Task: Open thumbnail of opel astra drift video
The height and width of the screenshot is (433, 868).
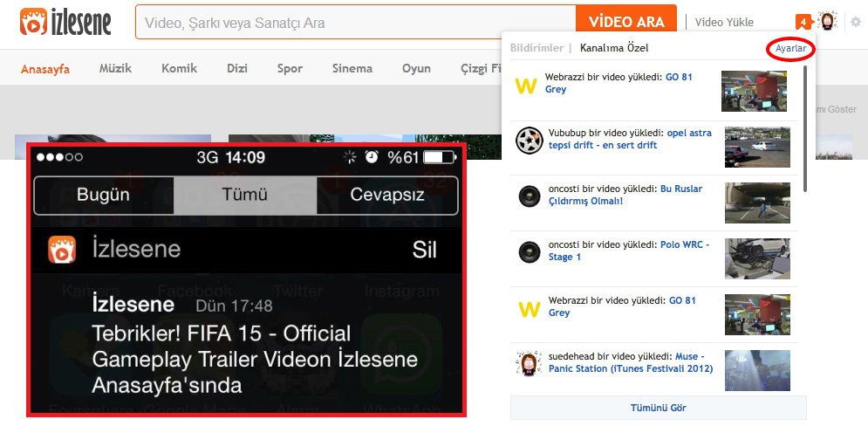Action: (x=757, y=147)
